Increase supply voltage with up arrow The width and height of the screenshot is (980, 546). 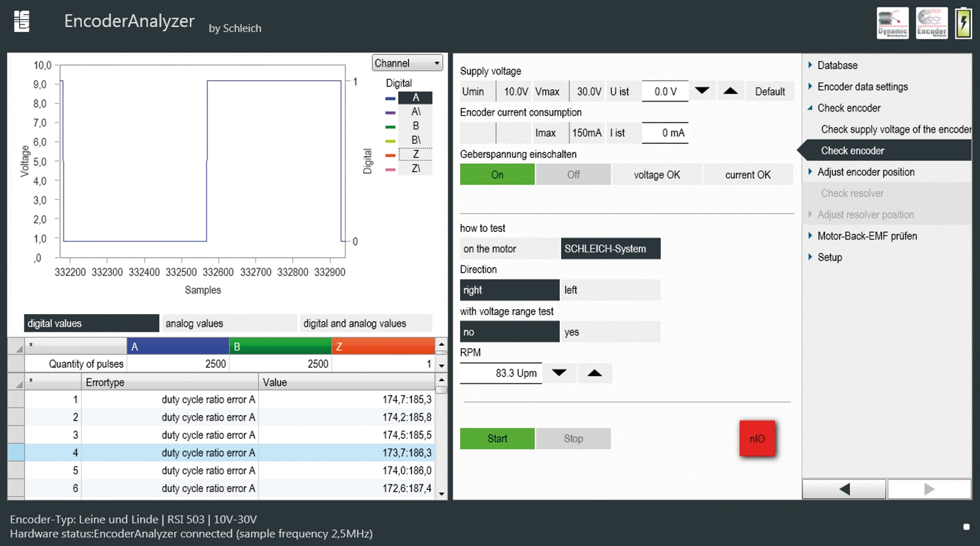click(x=730, y=91)
